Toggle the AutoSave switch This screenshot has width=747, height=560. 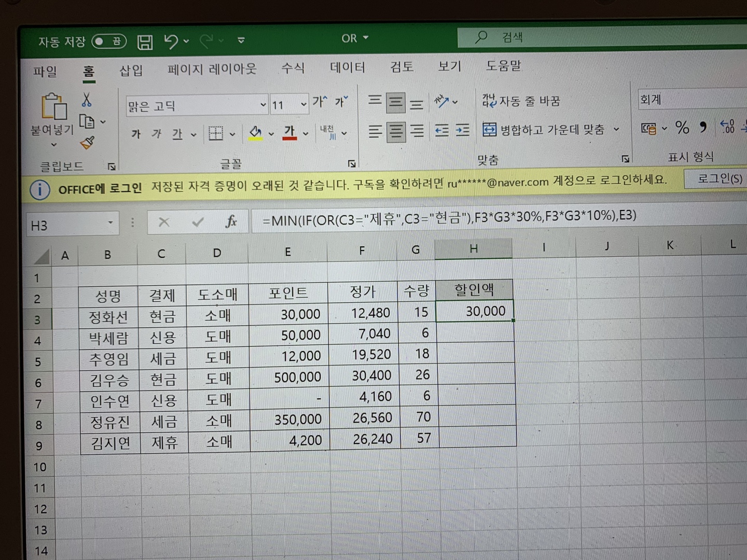pyautogui.click(x=109, y=41)
